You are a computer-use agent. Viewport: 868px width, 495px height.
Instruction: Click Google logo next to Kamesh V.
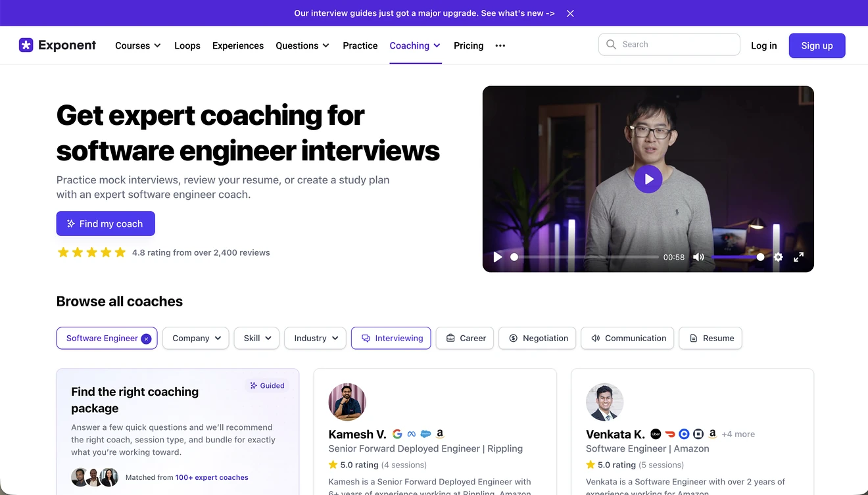click(x=397, y=434)
